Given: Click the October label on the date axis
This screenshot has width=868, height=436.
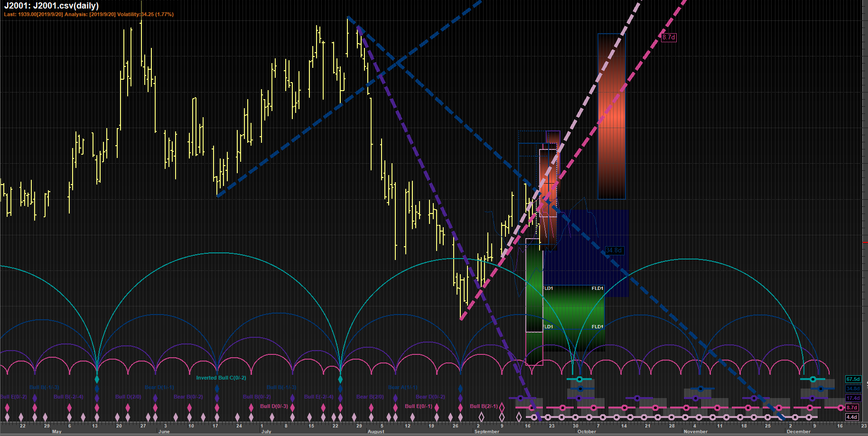Looking at the screenshot, I should (x=587, y=432).
